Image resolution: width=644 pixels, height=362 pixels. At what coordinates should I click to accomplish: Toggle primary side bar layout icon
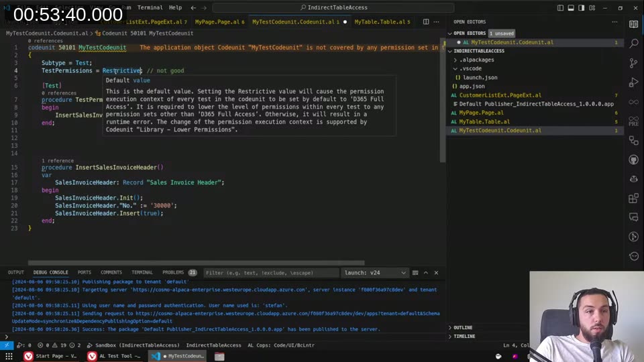[x=560, y=8]
